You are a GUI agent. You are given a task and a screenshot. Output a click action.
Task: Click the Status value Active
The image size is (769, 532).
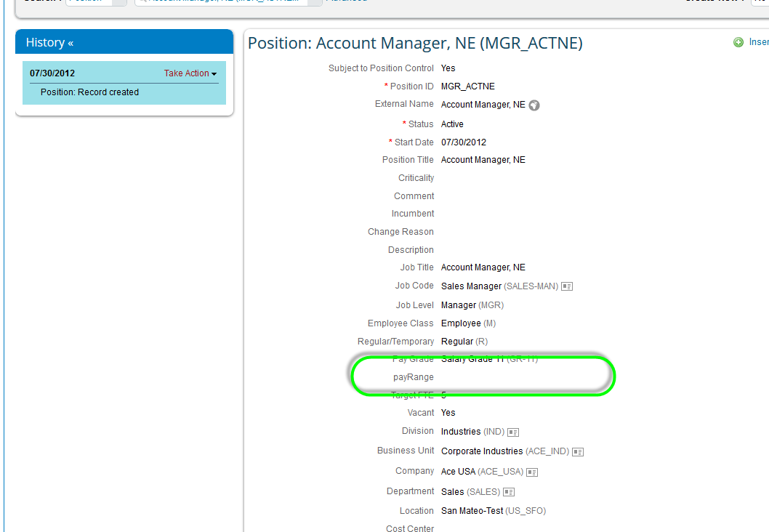452,124
